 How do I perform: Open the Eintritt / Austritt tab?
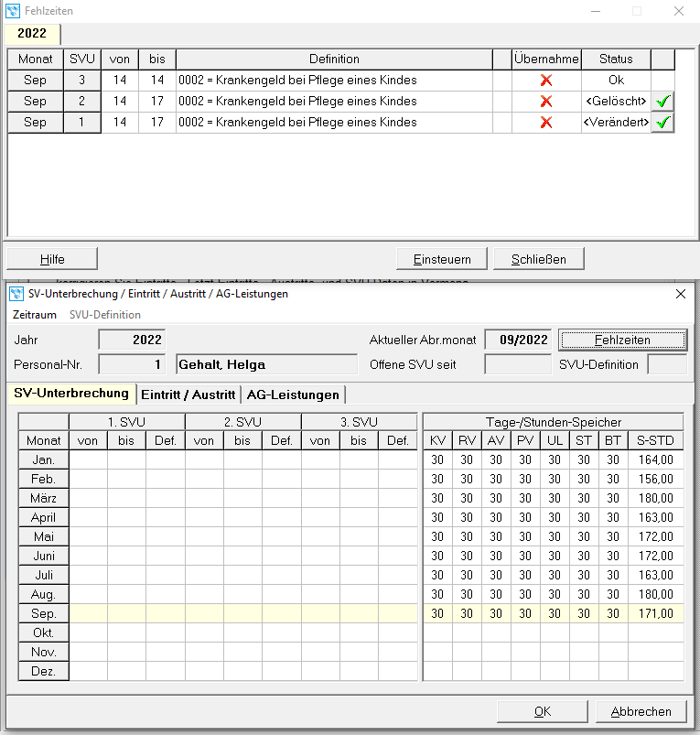click(188, 395)
